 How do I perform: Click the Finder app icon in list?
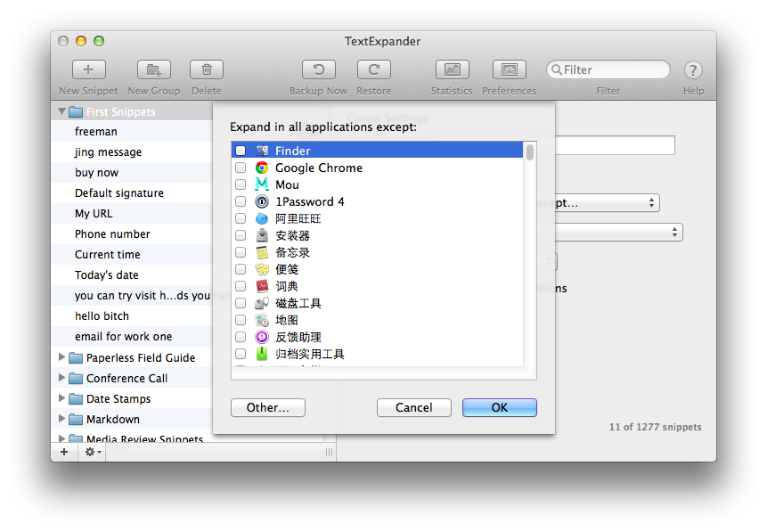[262, 151]
